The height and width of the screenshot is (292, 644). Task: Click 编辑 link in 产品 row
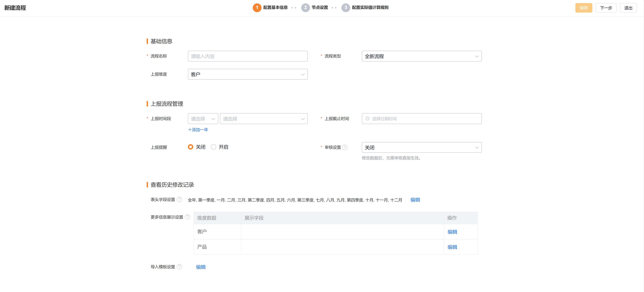point(452,247)
